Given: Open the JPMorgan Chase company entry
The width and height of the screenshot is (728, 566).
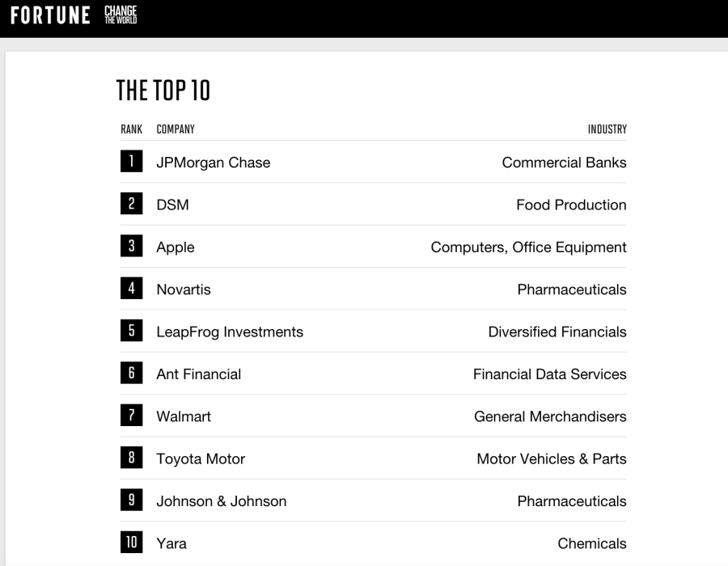Looking at the screenshot, I should (213, 163).
